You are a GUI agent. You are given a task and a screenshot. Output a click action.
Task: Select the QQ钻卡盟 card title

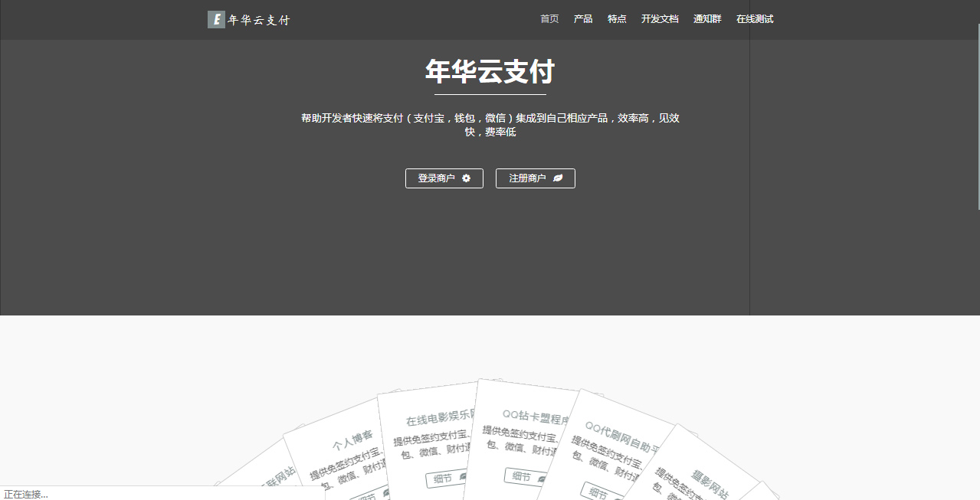tap(536, 417)
